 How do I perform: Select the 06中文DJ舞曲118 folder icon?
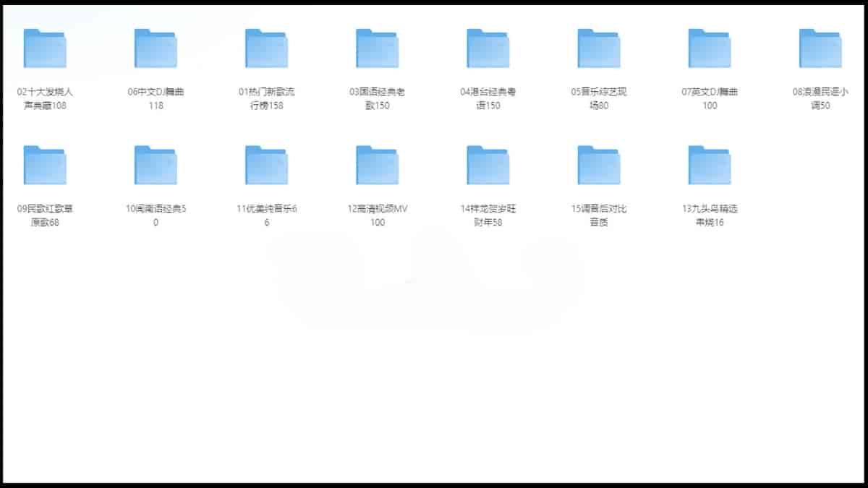click(x=156, y=48)
